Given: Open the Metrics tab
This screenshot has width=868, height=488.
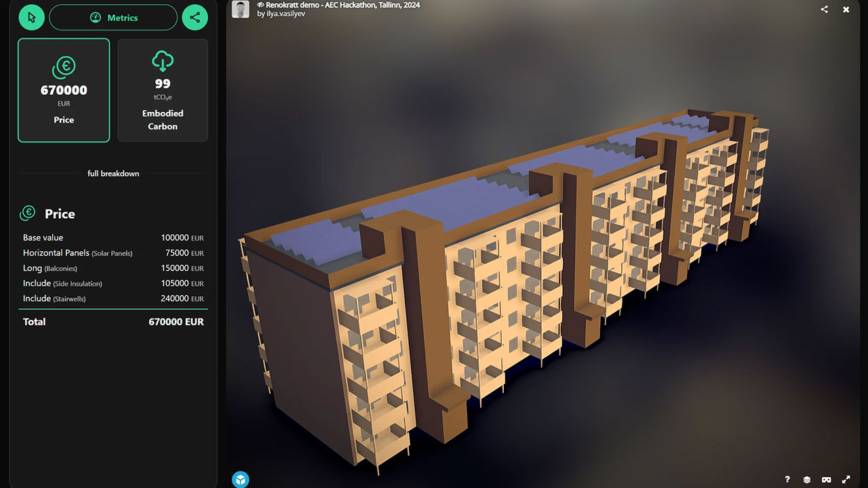Looking at the screenshot, I should 113,18.
